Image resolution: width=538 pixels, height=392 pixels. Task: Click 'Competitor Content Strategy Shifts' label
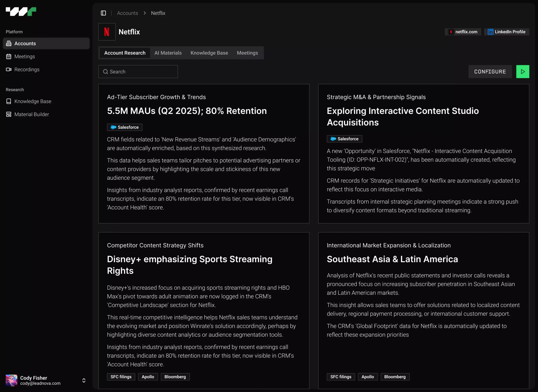[155, 245]
